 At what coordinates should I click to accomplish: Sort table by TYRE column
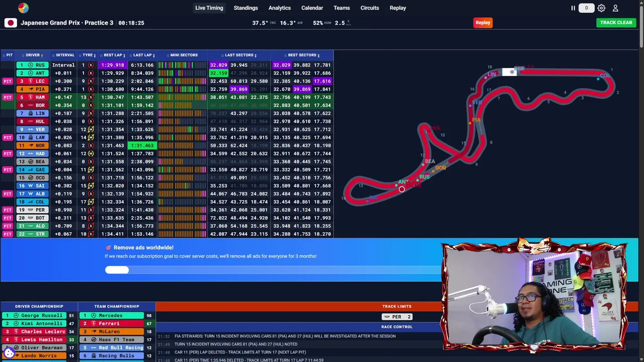tap(89, 55)
